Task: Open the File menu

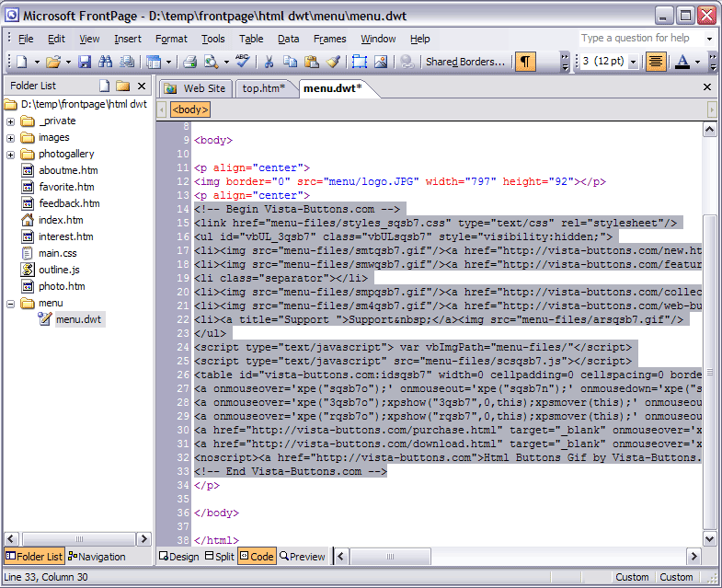Action: [x=26, y=39]
